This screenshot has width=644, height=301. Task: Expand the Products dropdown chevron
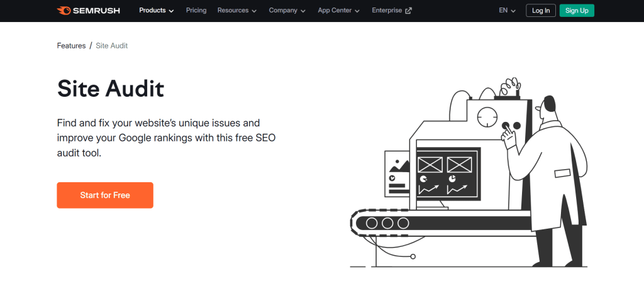click(x=172, y=11)
